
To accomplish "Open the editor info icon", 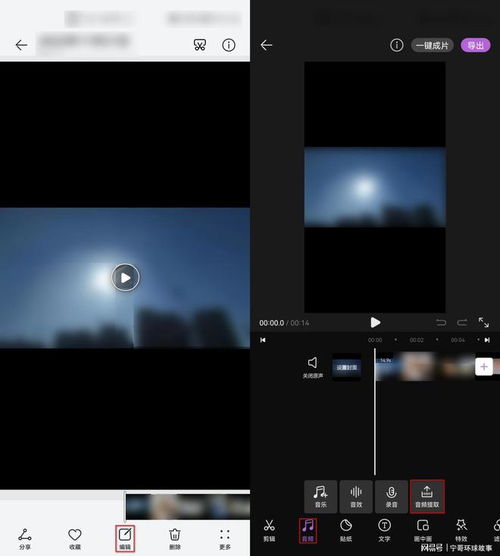I will [x=396, y=45].
